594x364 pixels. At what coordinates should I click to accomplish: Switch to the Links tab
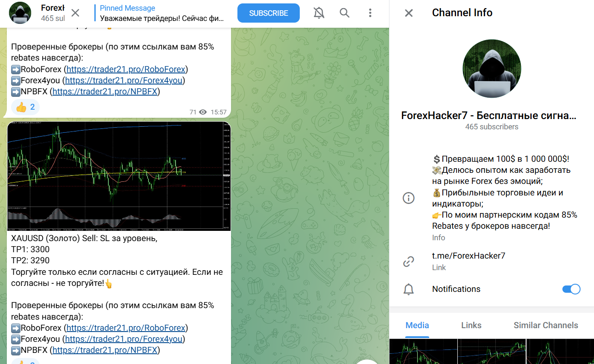[471, 325]
